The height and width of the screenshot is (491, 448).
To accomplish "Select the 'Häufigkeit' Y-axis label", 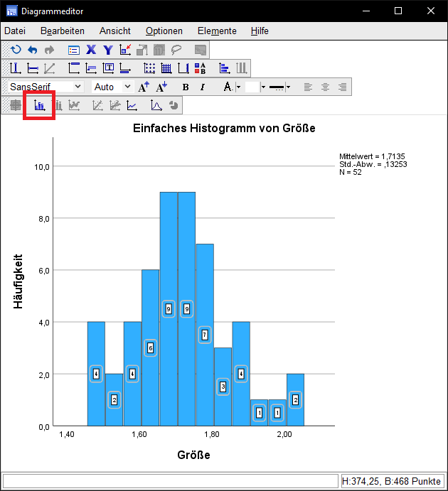I will tap(18, 281).
